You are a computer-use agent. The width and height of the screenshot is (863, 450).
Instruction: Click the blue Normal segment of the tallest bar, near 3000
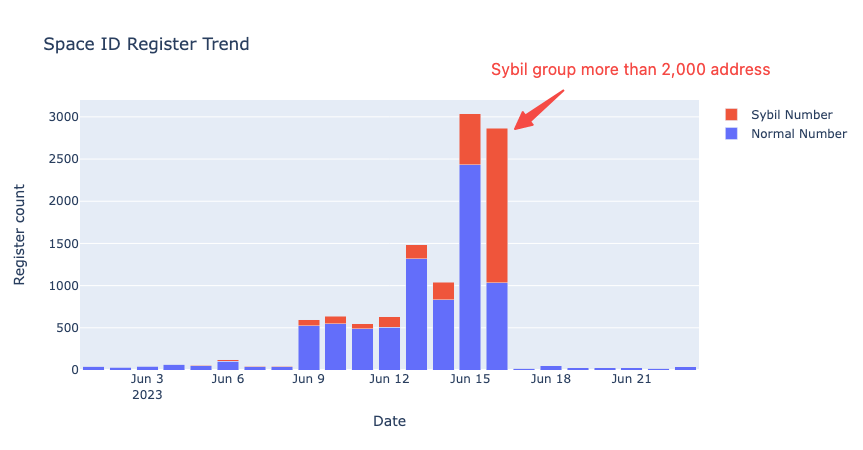(470, 267)
